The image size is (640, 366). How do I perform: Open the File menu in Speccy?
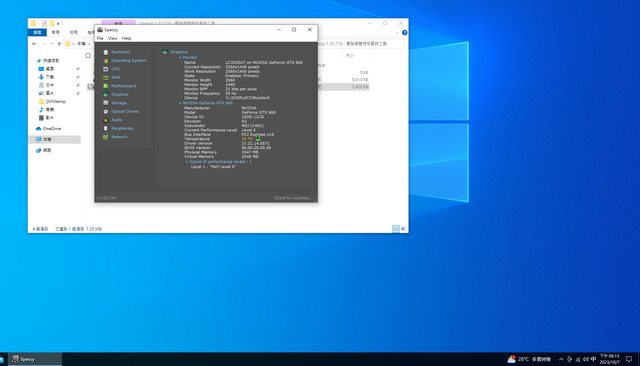point(100,38)
